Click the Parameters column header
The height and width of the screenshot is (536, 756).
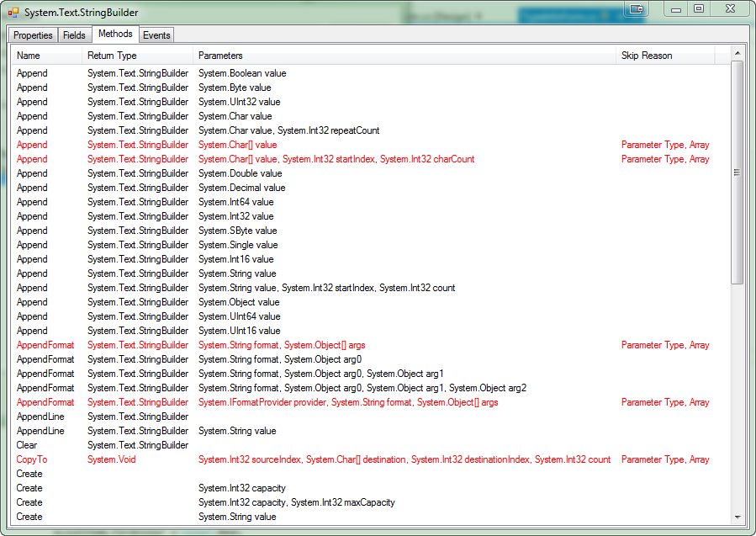404,56
